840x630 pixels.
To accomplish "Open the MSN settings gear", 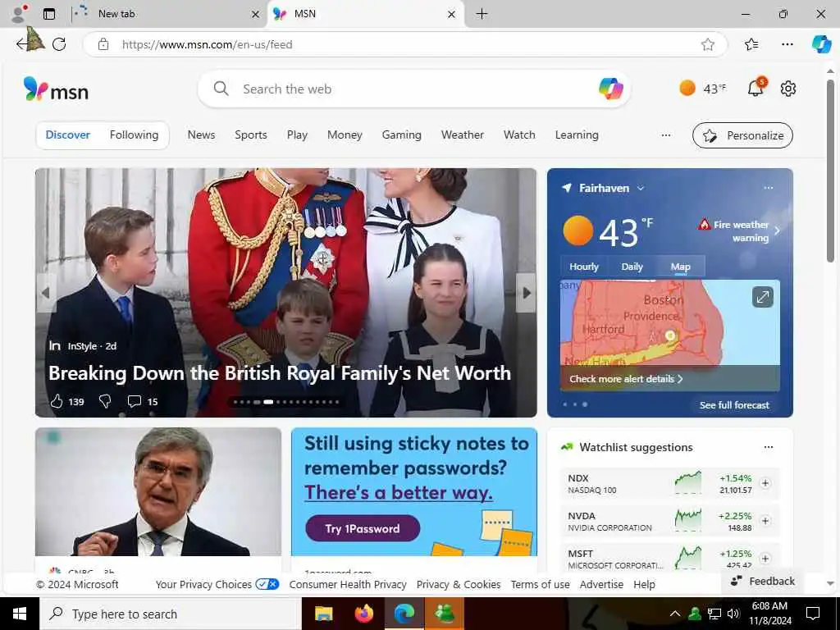I will tap(788, 89).
